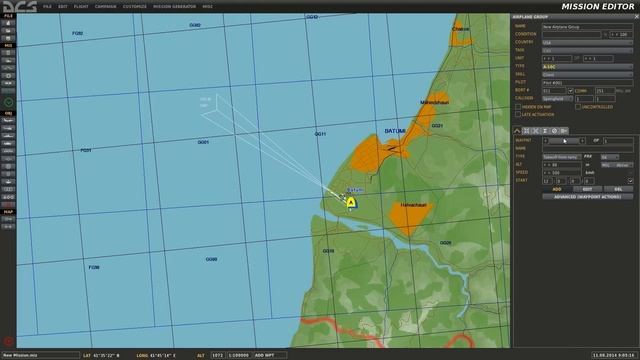Select the place ship group icon
This screenshot has width=640, height=360.
tap(8, 136)
